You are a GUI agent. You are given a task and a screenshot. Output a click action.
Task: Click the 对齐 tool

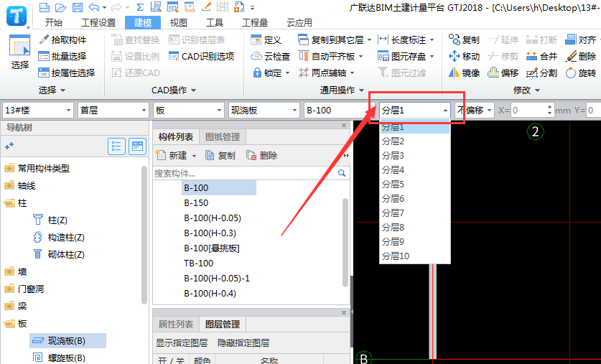pyautogui.click(x=581, y=40)
